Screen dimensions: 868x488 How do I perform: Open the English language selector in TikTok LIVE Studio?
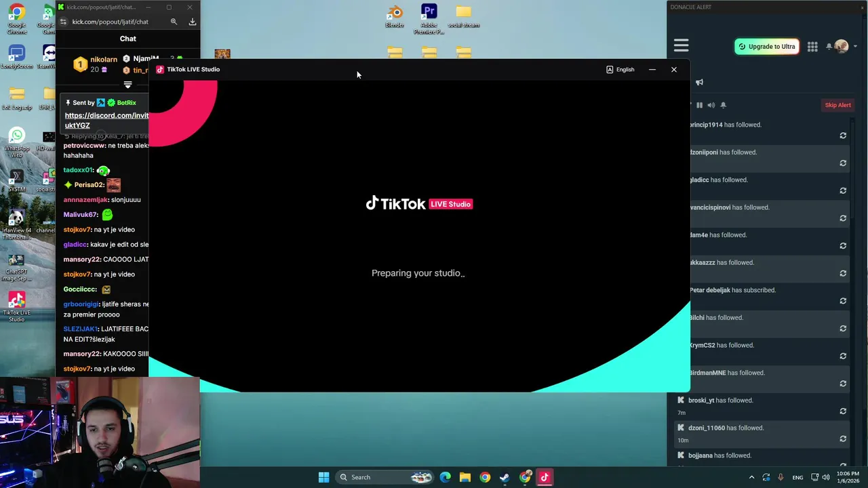tap(620, 69)
